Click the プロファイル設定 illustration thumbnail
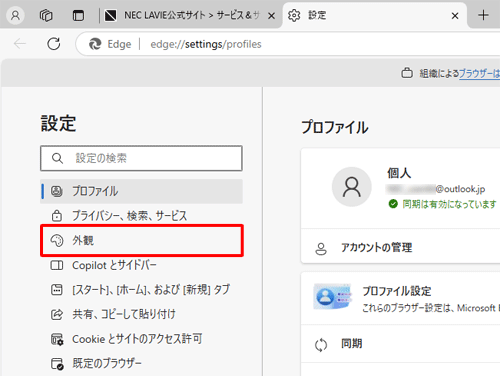 333,296
